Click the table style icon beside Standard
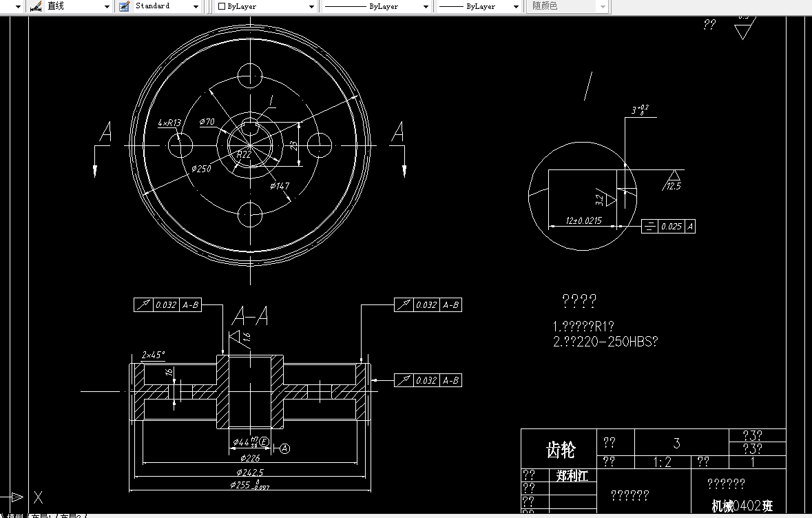This screenshot has width=812, height=518. [124, 6]
